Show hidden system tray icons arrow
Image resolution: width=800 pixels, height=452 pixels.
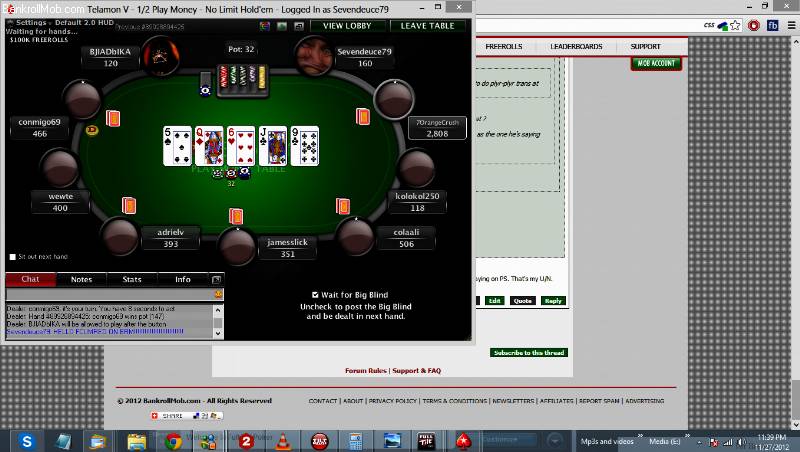tap(700, 442)
